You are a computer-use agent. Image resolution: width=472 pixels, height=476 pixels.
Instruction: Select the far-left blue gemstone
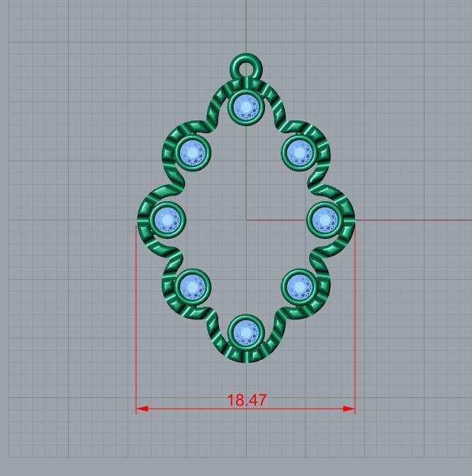pyautogui.click(x=167, y=220)
